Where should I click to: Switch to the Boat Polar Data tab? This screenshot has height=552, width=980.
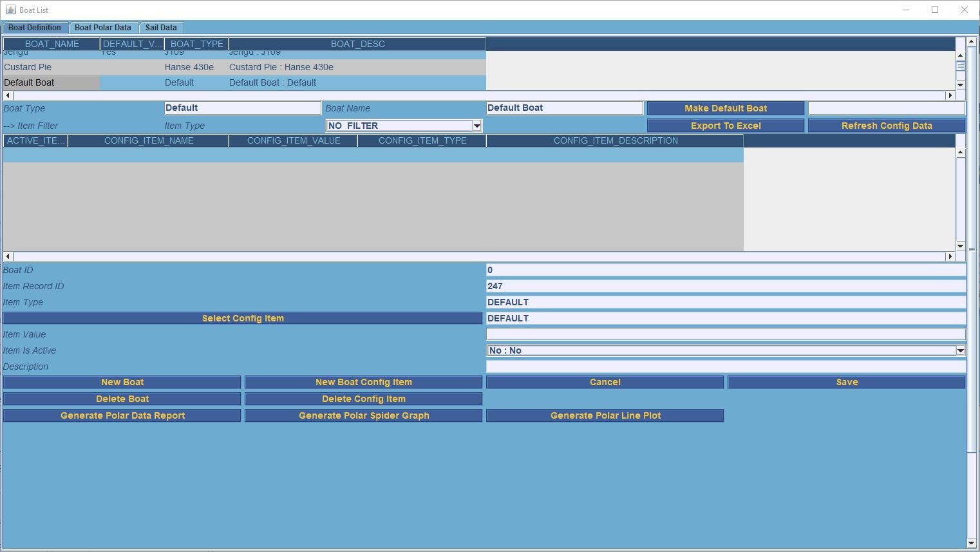103,28
